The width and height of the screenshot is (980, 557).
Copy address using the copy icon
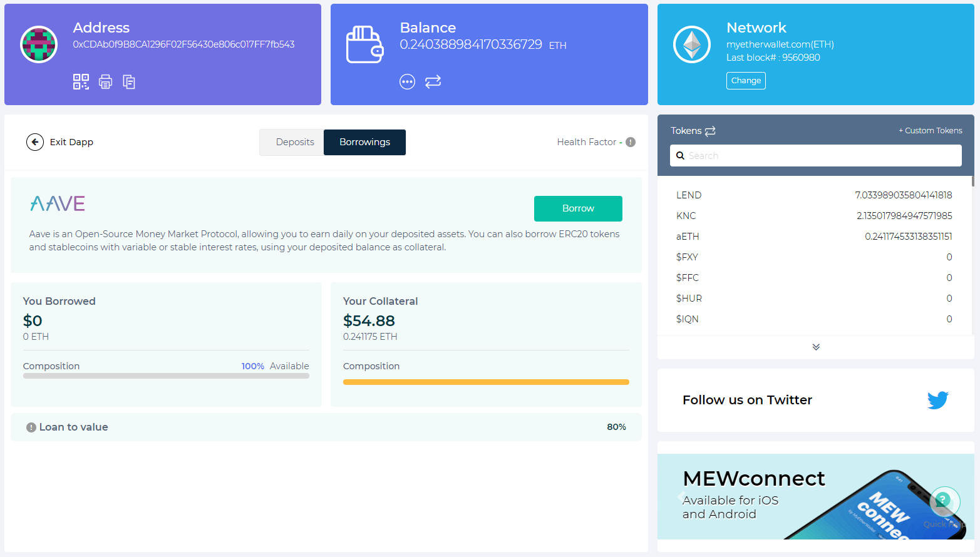(x=129, y=81)
